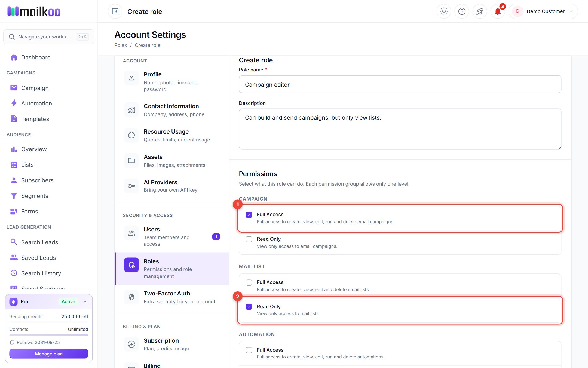Go to Roles breadcrumb link
Image resolution: width=588 pixels, height=368 pixels.
tap(121, 45)
